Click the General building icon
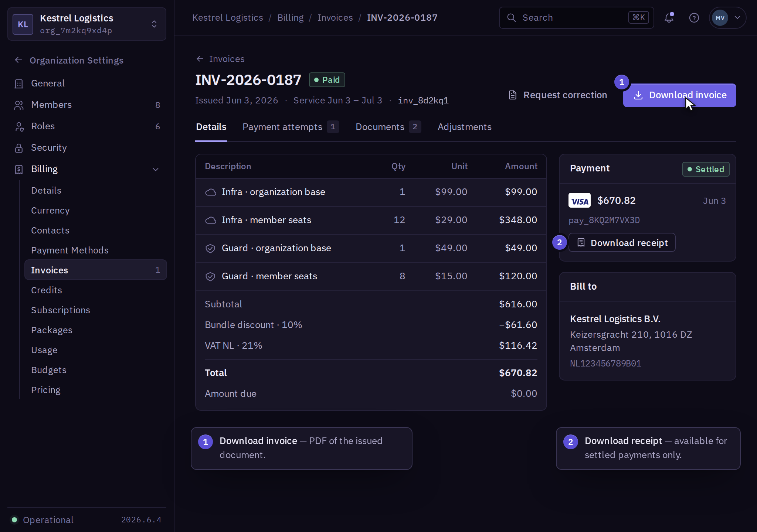757x532 pixels. 19,84
